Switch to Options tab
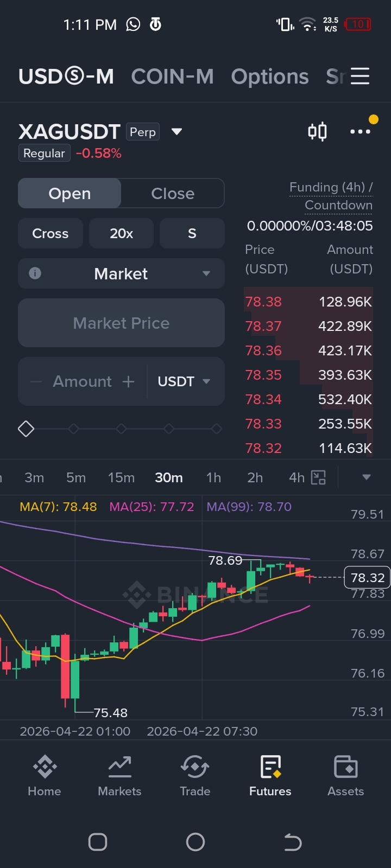Screen dimensions: 391x868 (270, 76)
